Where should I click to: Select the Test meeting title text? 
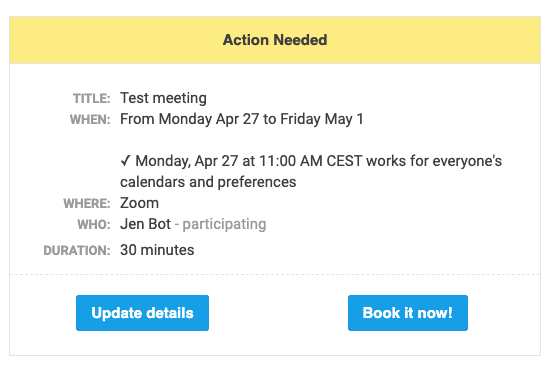coord(163,98)
